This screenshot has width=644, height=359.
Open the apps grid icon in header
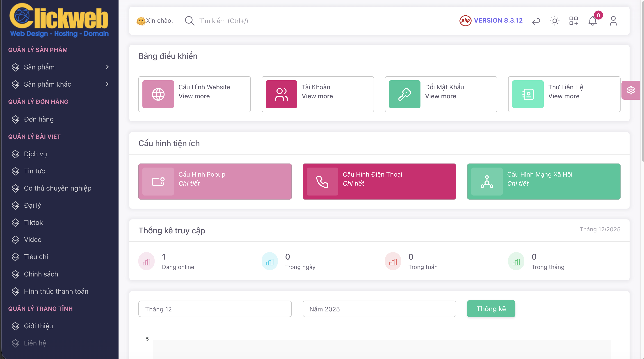click(x=573, y=21)
